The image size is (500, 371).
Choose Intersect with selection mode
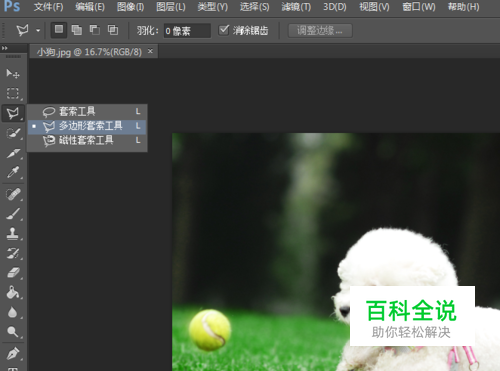pos(113,30)
